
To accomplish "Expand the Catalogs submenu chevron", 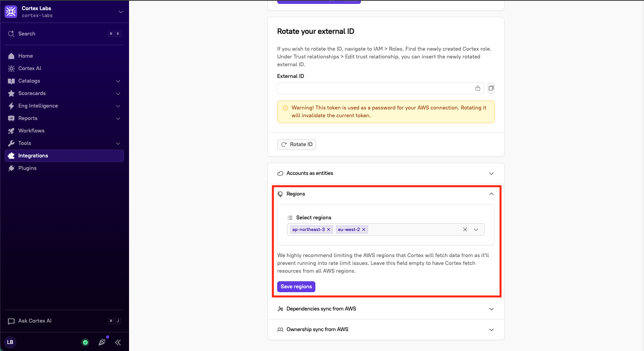I will [118, 81].
